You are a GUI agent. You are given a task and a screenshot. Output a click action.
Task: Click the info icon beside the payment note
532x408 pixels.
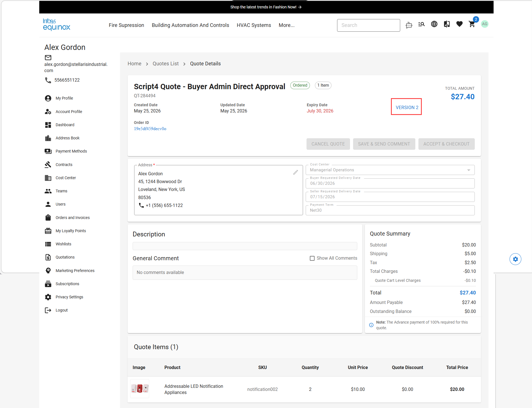(371, 325)
